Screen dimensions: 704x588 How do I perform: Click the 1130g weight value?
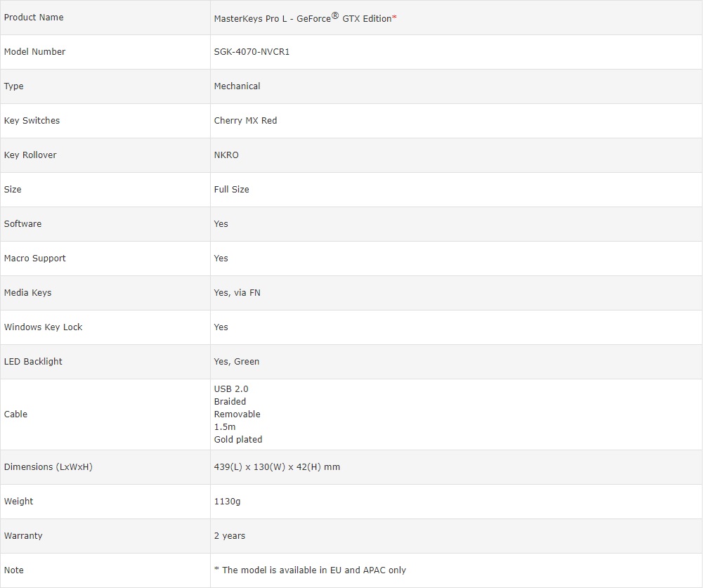(x=227, y=502)
